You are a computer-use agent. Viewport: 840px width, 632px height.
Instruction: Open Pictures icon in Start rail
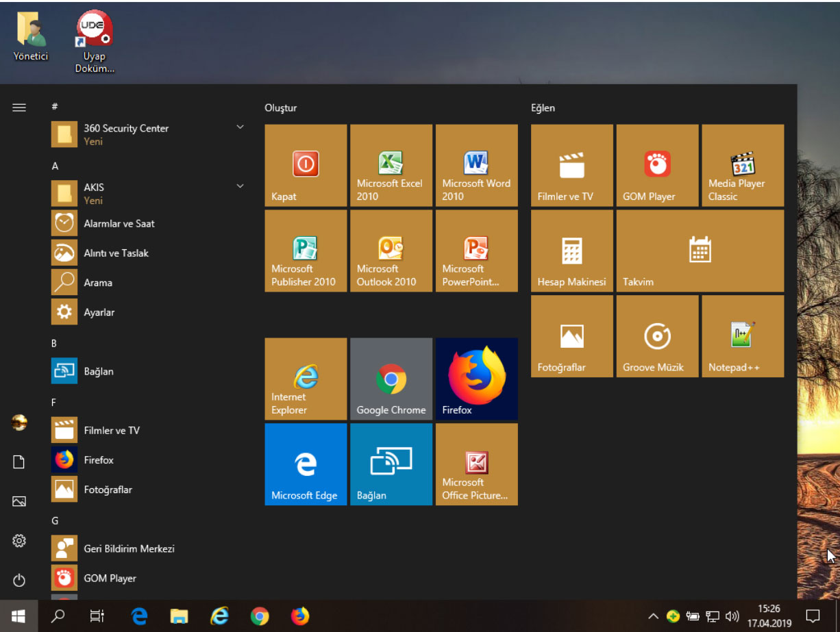[x=19, y=501]
